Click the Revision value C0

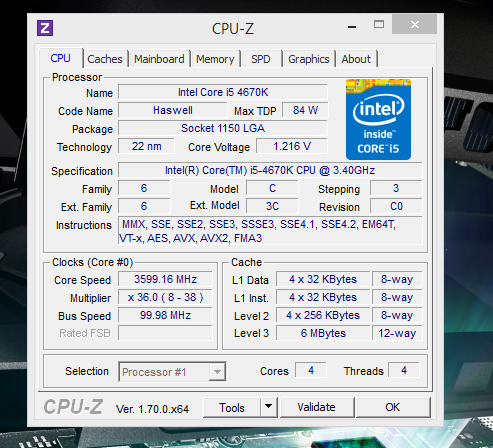click(x=396, y=206)
